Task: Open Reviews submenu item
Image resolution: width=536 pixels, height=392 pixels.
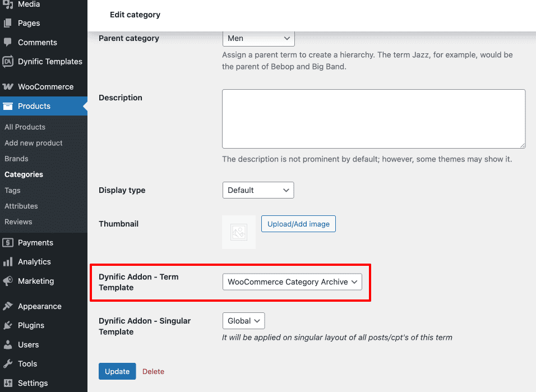Action: click(x=19, y=222)
